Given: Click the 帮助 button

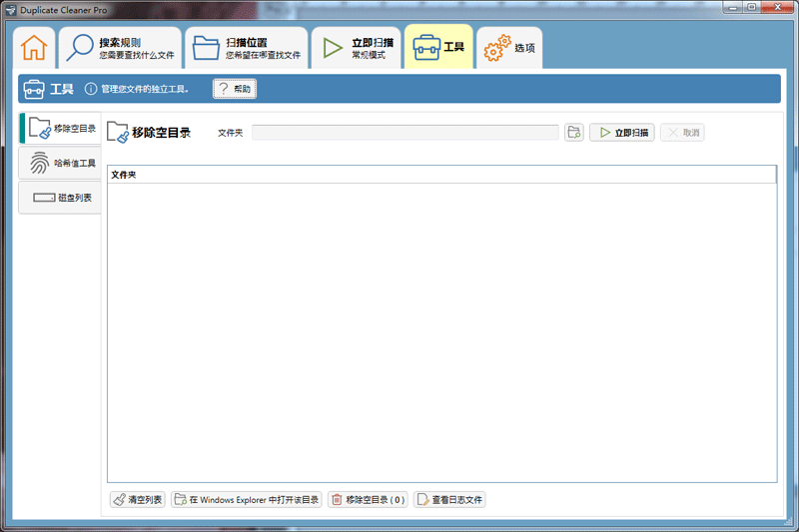Looking at the screenshot, I should (x=235, y=89).
